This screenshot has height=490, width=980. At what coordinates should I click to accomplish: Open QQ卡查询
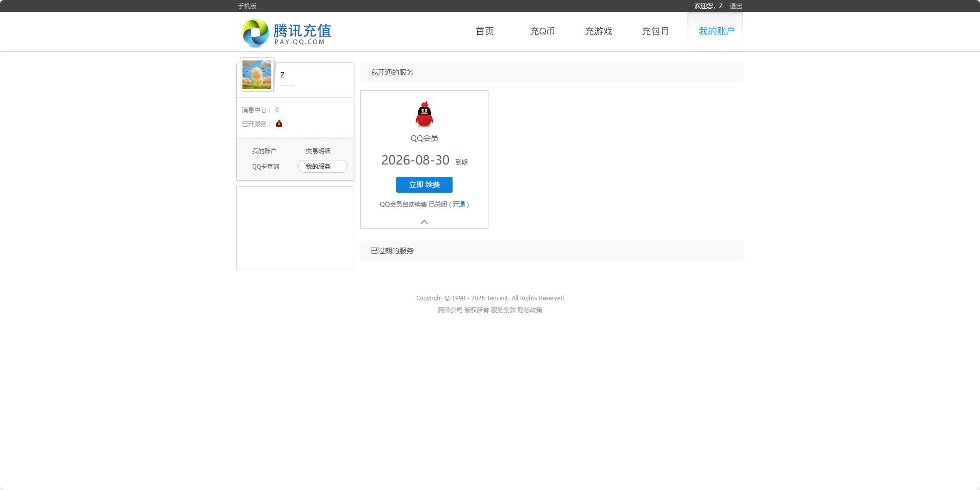click(266, 166)
